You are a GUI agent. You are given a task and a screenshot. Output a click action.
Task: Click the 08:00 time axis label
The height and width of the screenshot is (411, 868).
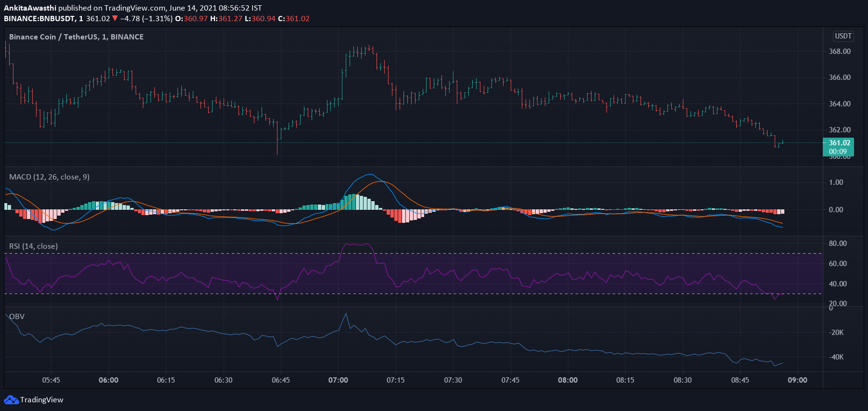point(568,380)
